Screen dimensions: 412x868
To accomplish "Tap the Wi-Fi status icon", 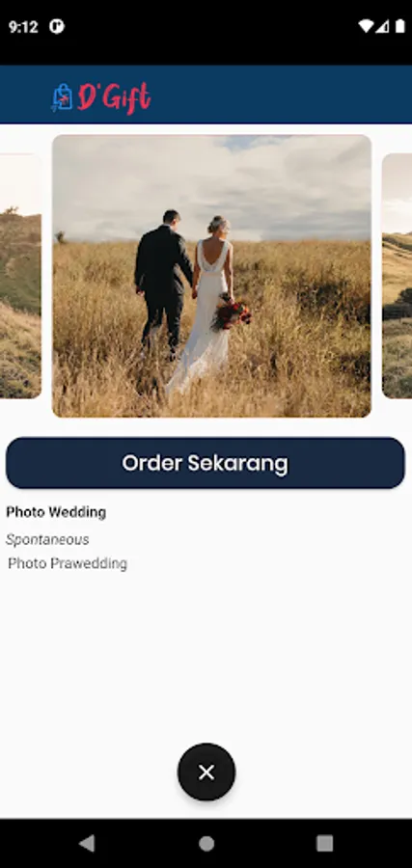I will click(366, 26).
